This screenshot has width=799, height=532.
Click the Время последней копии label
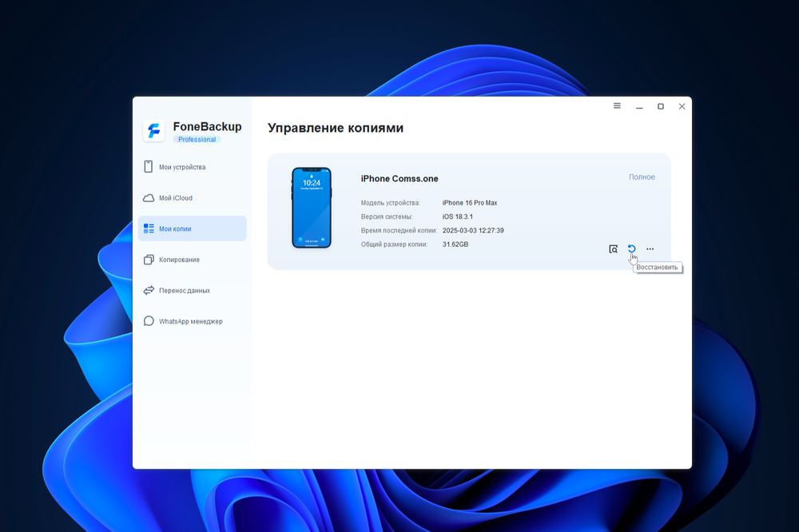(x=399, y=230)
